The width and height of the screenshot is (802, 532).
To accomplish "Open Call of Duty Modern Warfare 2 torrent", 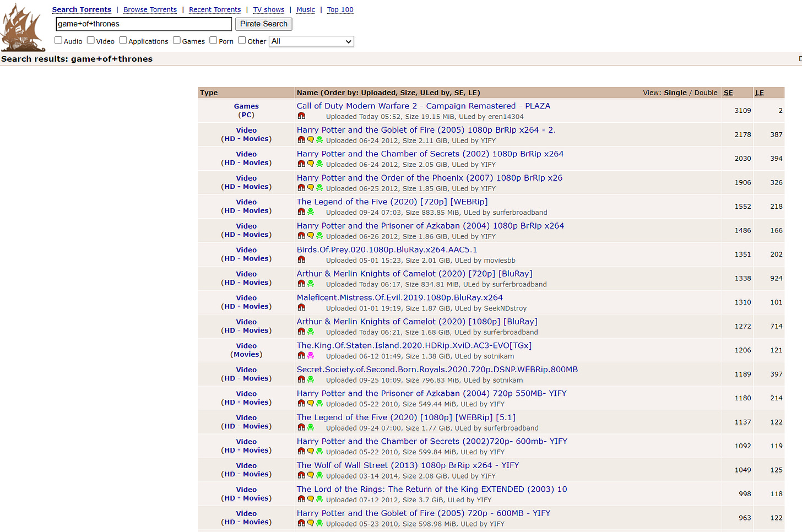I will [x=424, y=106].
